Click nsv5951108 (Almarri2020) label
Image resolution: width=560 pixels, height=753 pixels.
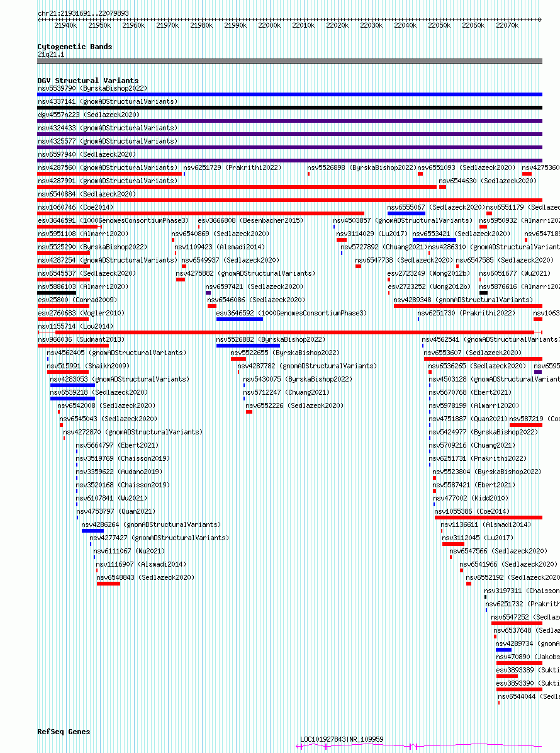pos(83,234)
